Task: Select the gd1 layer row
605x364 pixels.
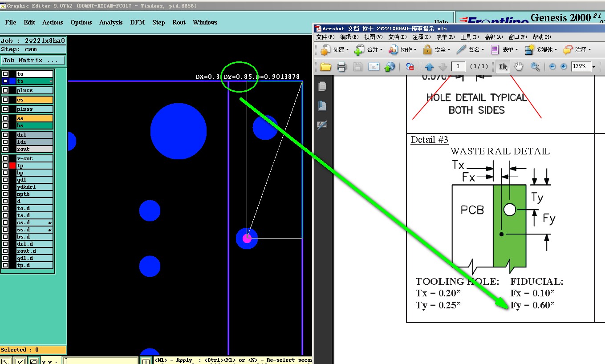Action: click(35, 180)
